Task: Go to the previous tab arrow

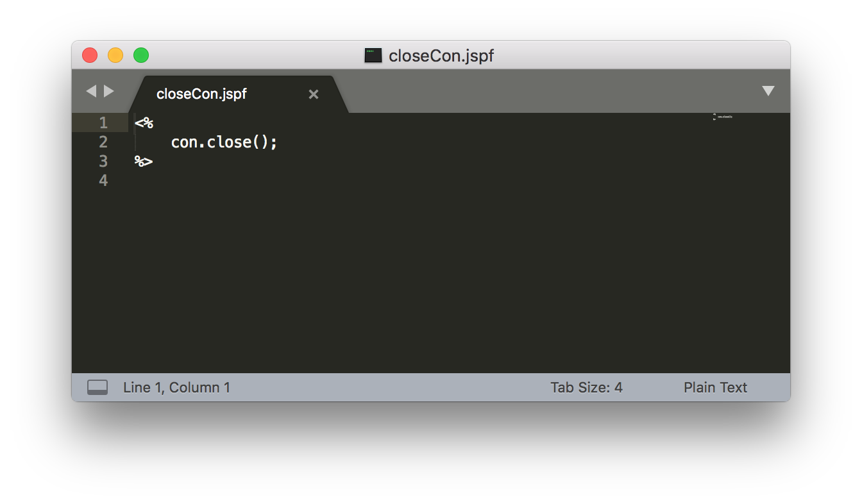Action: click(x=90, y=91)
